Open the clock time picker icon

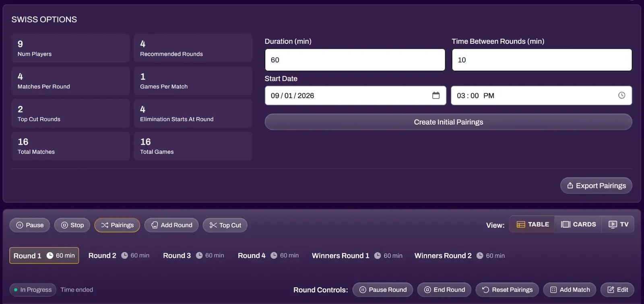click(622, 95)
